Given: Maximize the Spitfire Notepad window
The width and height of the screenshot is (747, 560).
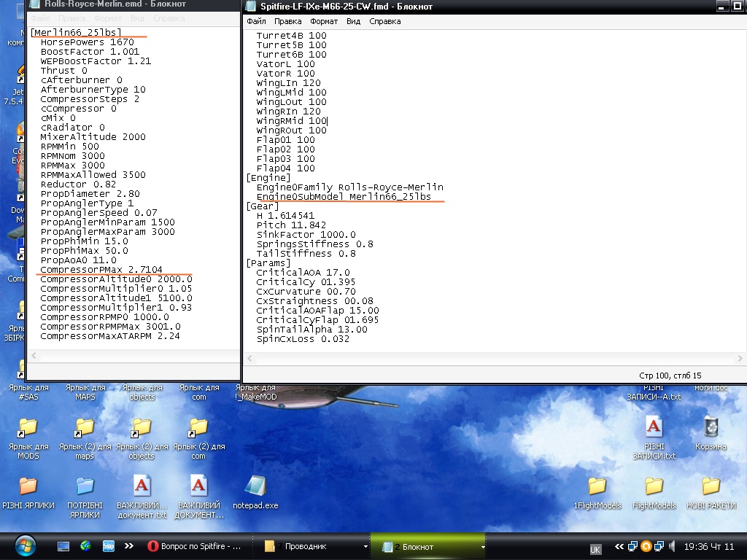Looking at the screenshot, I should (738, 6).
